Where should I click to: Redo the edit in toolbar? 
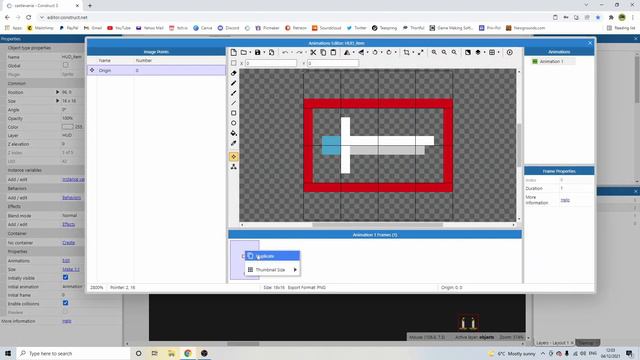(x=299, y=52)
